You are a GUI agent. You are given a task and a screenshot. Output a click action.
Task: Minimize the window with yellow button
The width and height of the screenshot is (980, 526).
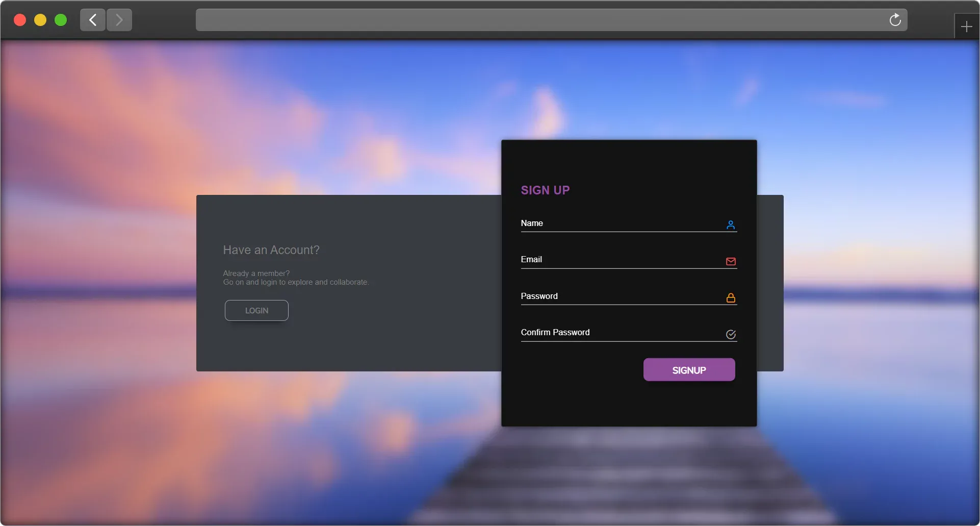[x=40, y=20]
